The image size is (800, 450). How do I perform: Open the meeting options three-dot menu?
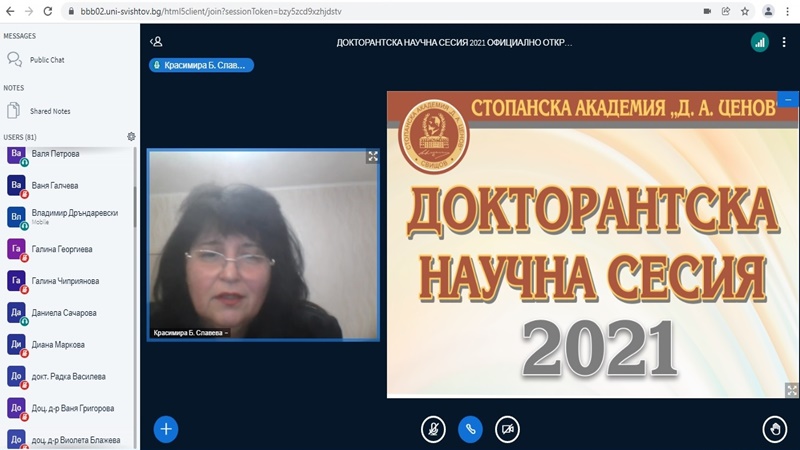(784, 42)
